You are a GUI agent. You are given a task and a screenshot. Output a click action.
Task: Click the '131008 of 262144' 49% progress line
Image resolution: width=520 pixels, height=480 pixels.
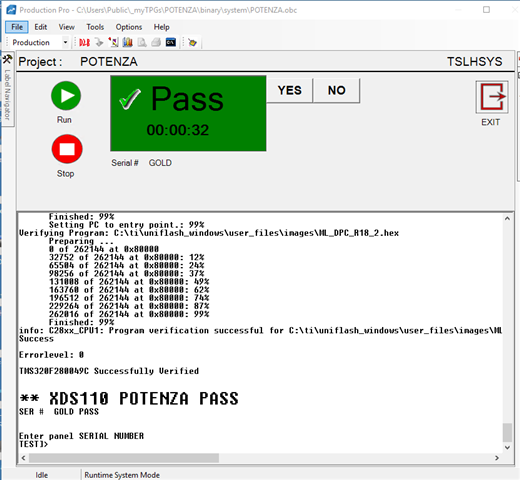pyautogui.click(x=129, y=282)
